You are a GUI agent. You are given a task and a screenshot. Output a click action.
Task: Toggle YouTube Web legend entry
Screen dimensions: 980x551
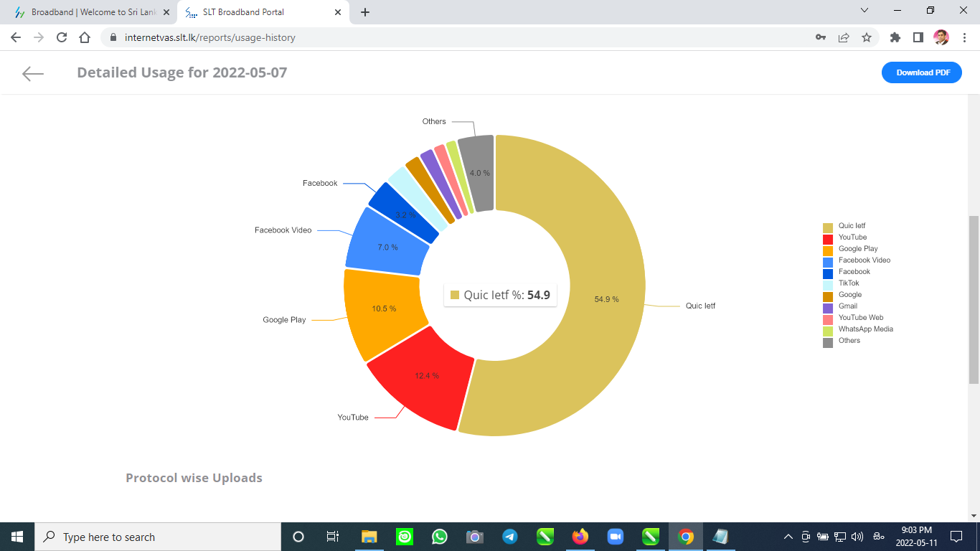[x=853, y=318]
